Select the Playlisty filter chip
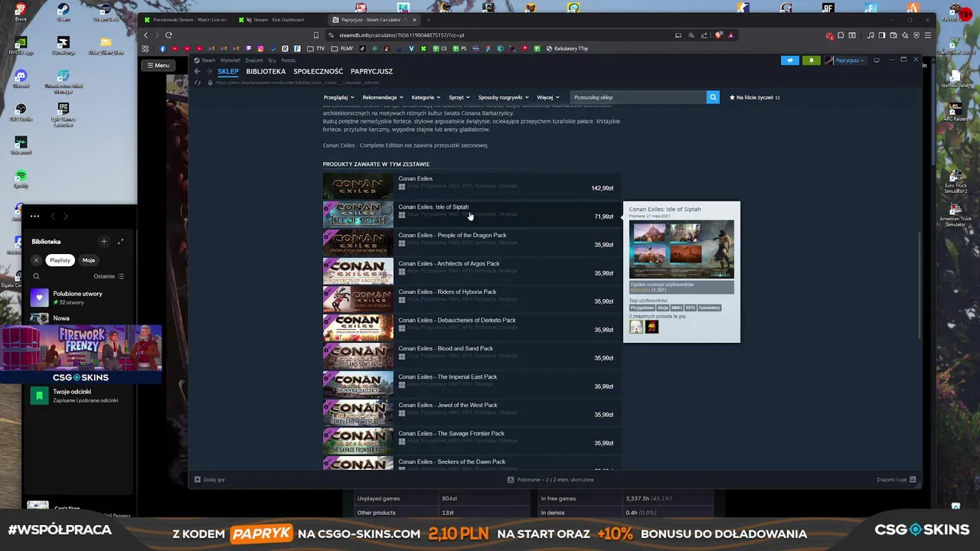 pos(60,260)
